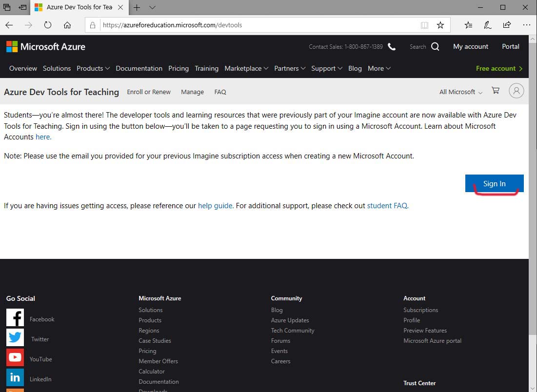Open Regions footer link
The width and height of the screenshot is (537, 392).
(x=149, y=331)
